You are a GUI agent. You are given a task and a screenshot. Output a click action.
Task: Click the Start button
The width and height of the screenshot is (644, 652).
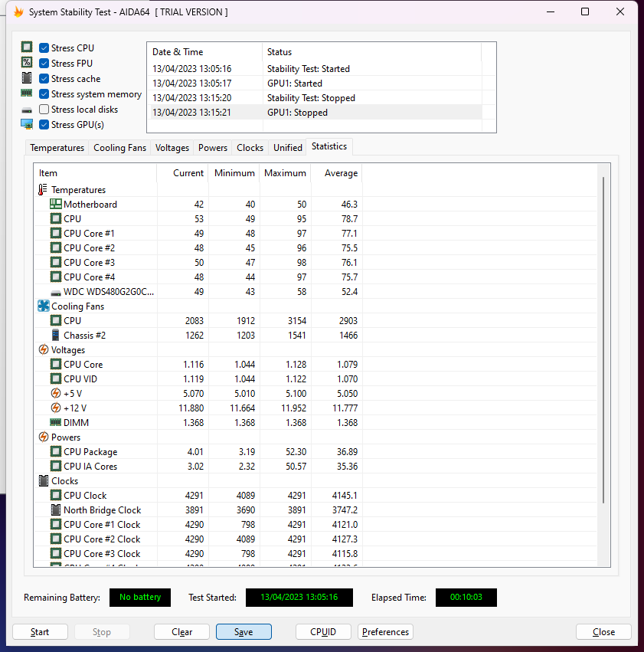click(x=40, y=631)
